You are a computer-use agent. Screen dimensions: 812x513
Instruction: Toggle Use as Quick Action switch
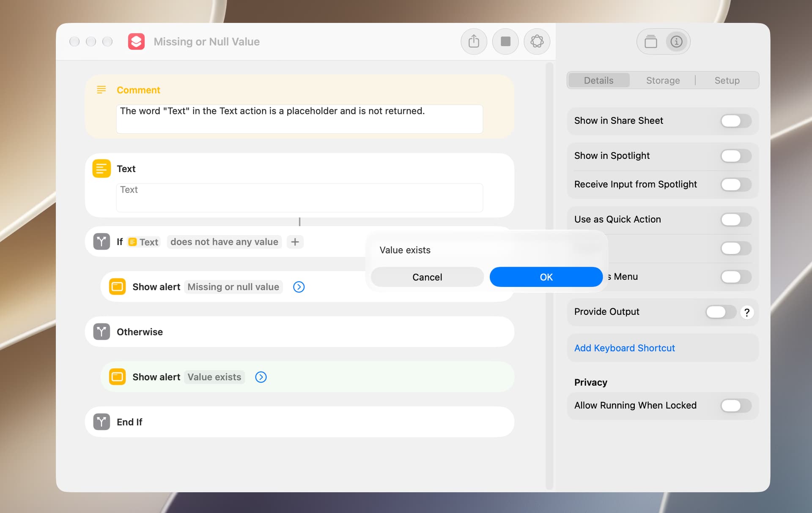click(x=736, y=220)
